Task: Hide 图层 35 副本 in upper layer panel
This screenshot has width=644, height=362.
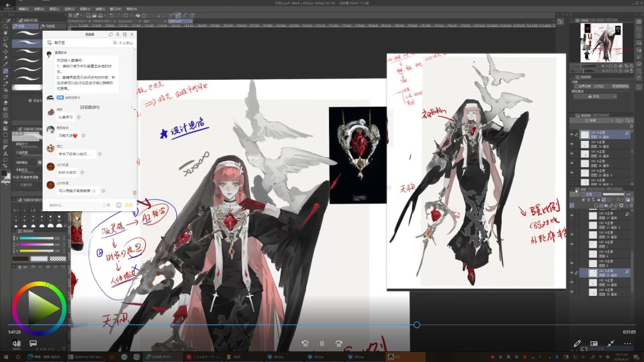Action: click(572, 153)
